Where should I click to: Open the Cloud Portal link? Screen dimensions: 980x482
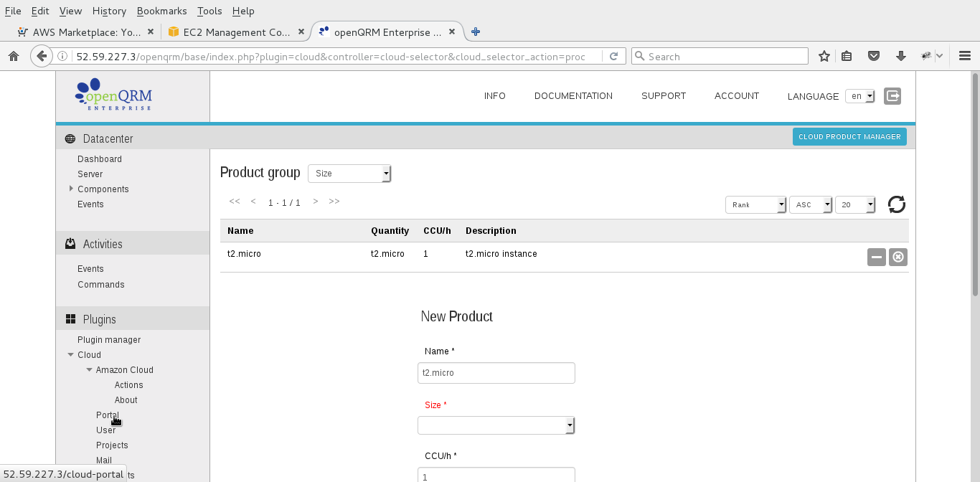108,415
